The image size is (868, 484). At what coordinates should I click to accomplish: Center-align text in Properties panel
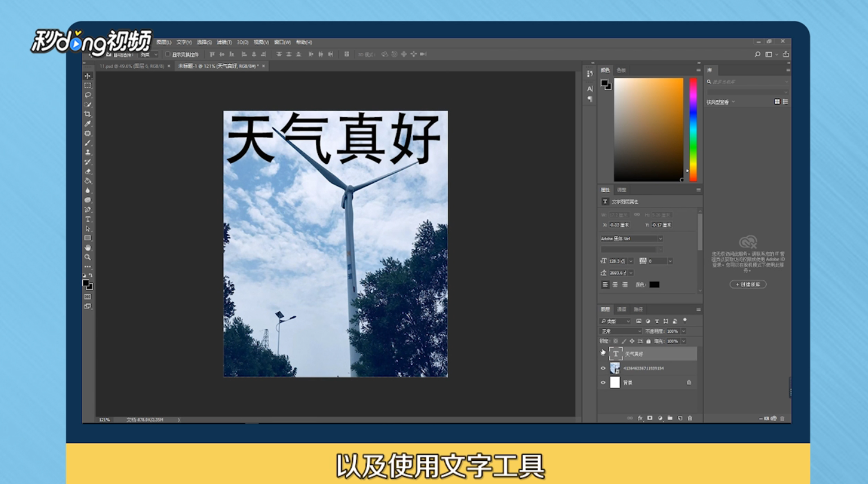(615, 285)
